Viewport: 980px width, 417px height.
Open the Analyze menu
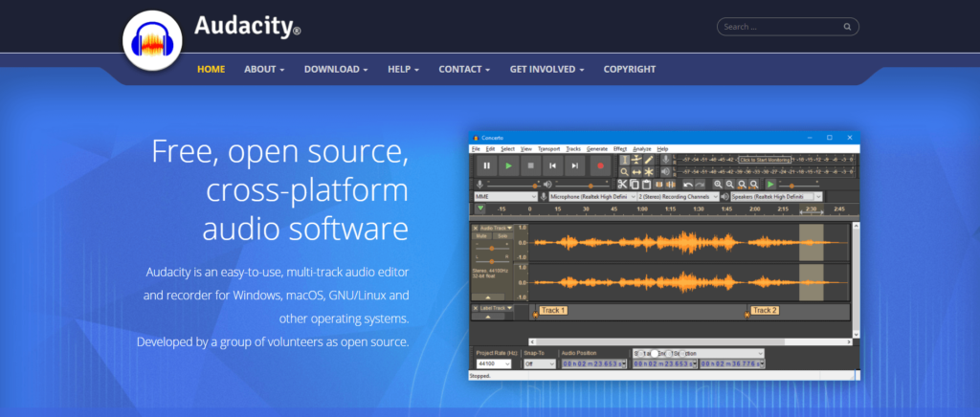click(x=642, y=149)
